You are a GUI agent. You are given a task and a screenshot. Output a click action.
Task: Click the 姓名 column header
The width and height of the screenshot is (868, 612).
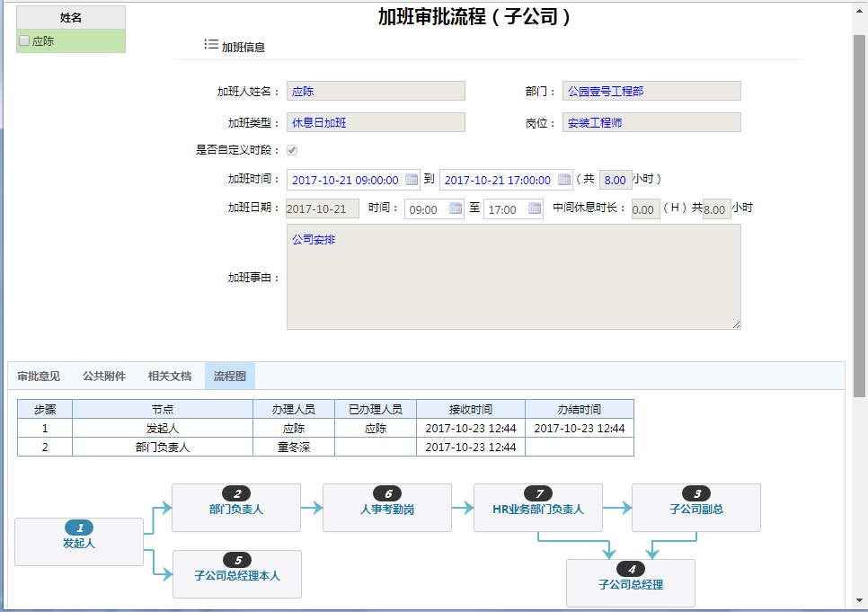click(x=71, y=18)
